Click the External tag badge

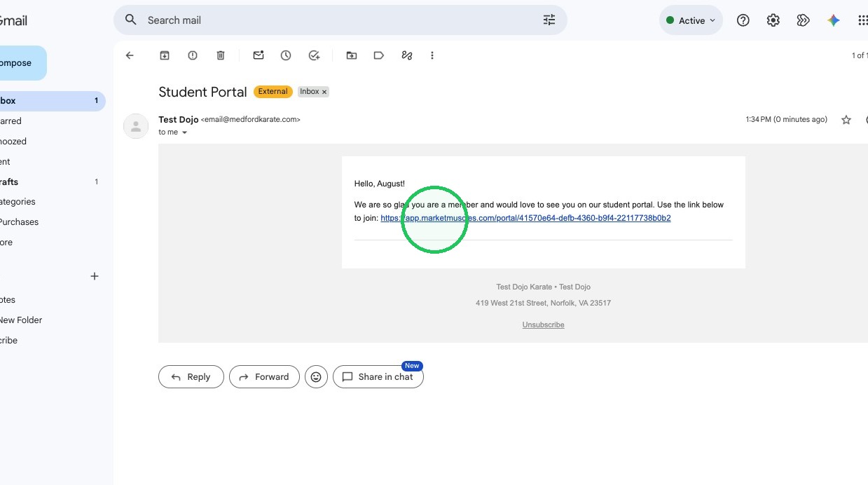coord(273,92)
